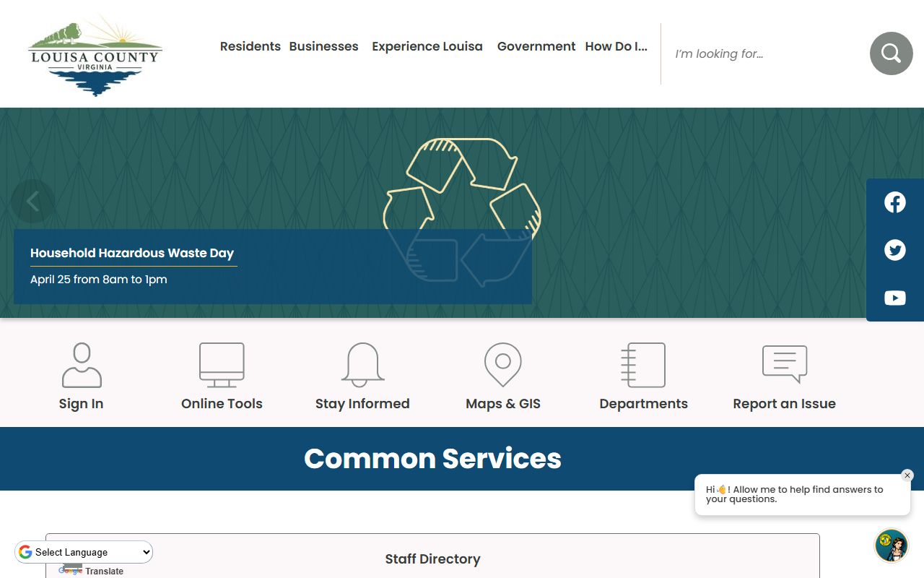Expand the How Do I... menu
The height and width of the screenshot is (578, 924).
[616, 46]
